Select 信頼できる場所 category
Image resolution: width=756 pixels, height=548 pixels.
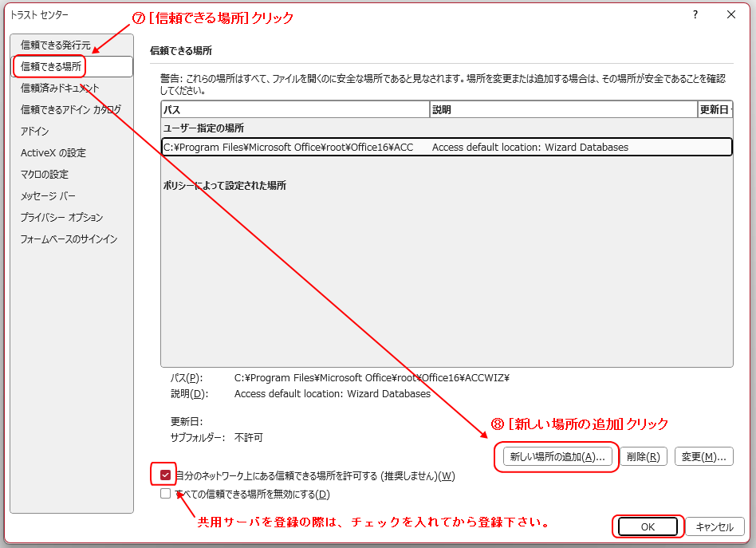coord(51,67)
